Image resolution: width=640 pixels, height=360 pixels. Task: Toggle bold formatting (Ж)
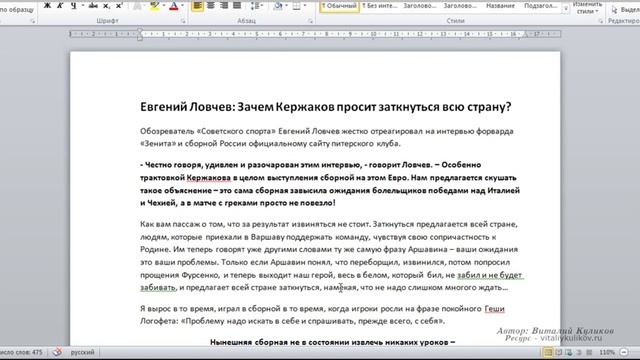[x=47, y=5]
